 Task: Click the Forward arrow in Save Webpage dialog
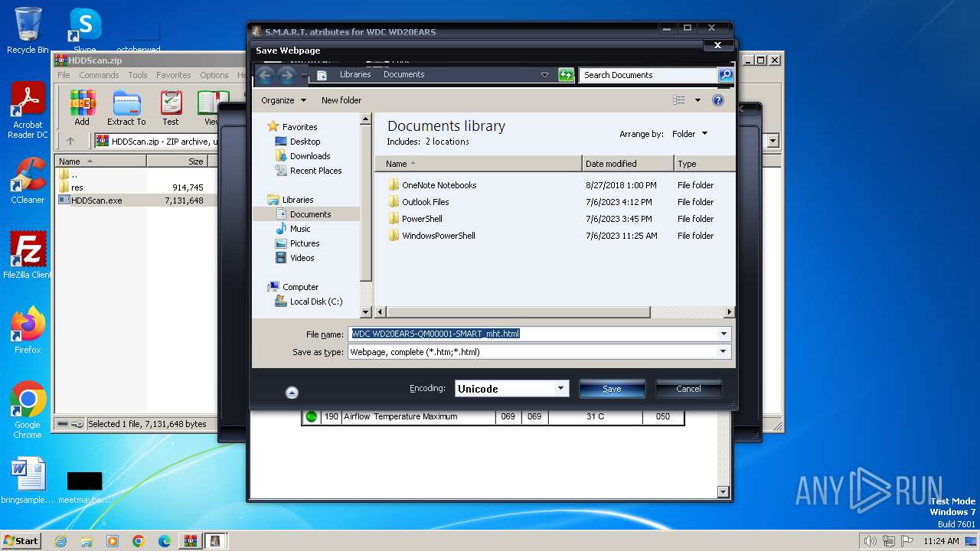(x=286, y=75)
